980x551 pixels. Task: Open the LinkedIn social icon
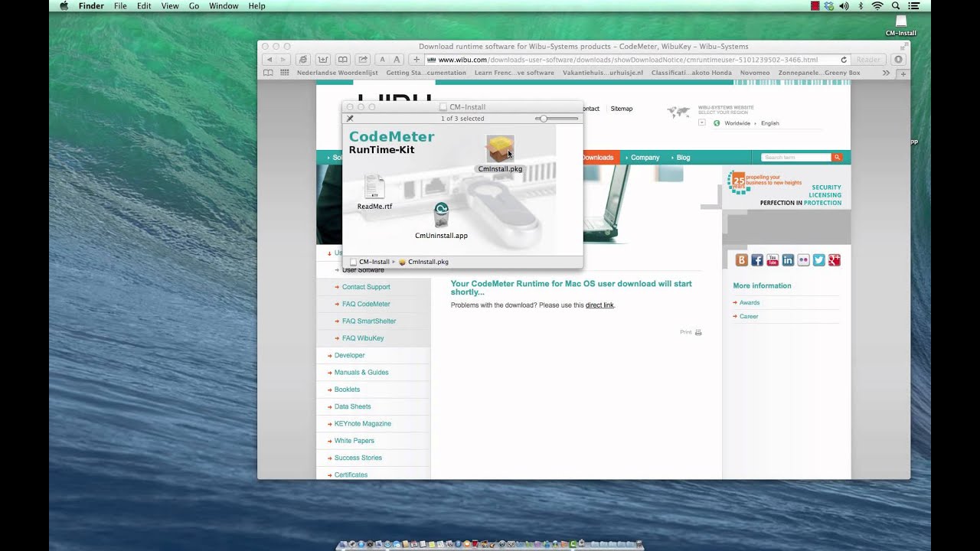tap(788, 260)
